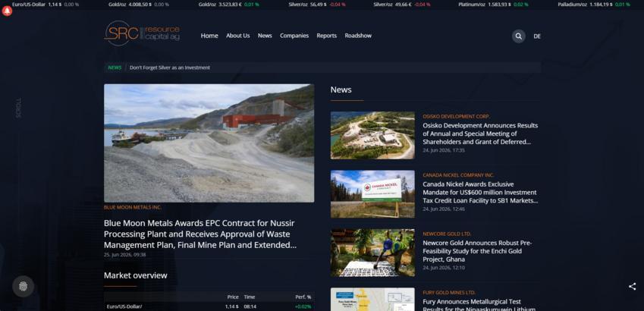644x311 pixels.
Task: Click the Time column header
Action: click(x=250, y=297)
